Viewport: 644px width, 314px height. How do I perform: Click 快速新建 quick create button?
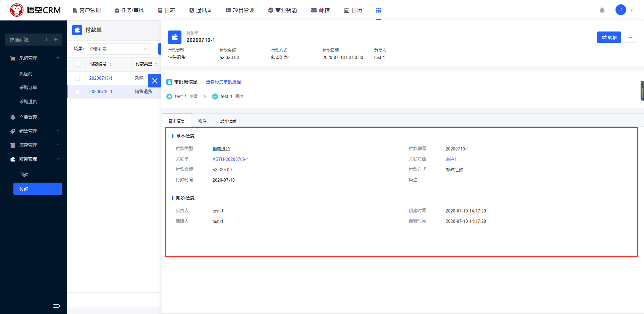coord(34,40)
